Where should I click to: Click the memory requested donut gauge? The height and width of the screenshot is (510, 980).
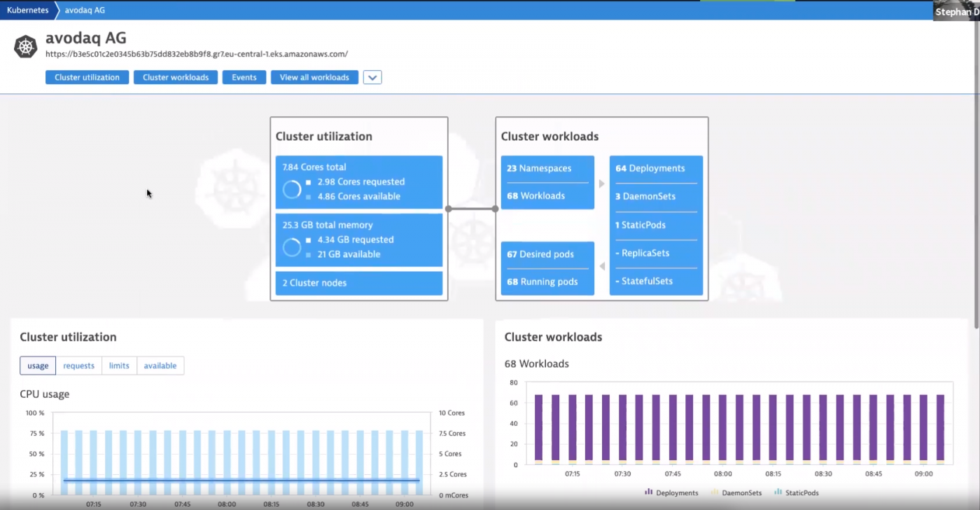point(292,247)
